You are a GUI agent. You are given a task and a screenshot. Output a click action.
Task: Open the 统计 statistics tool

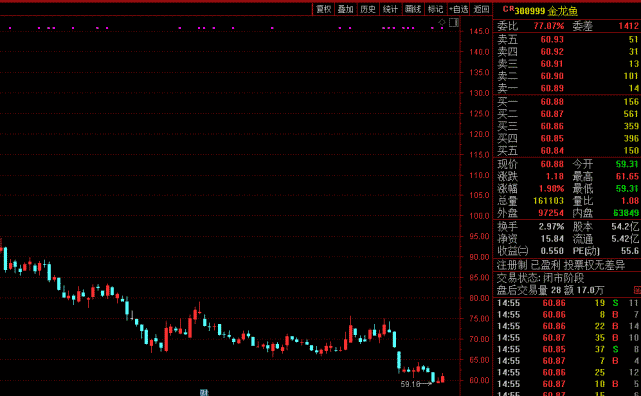390,9
